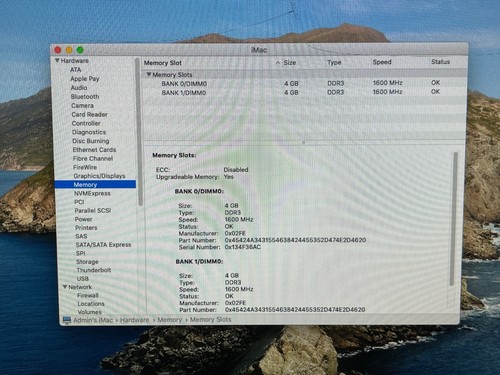
Task: Select Disc Burning in the sidebar
Action: (x=91, y=141)
